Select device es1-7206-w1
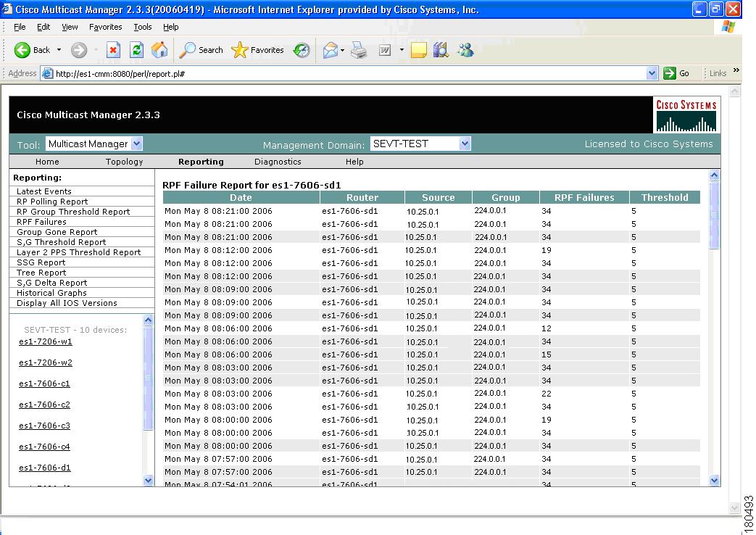This screenshot has width=756, height=535. pos(46,341)
